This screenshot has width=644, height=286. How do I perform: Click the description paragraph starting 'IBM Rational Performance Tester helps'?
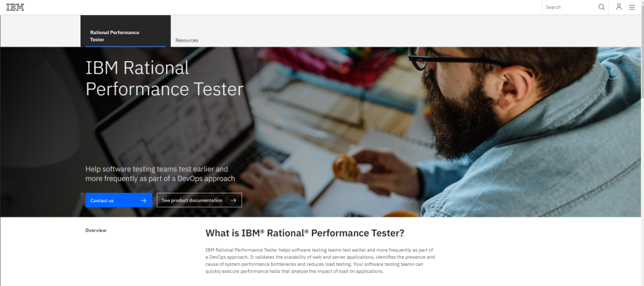point(320,260)
